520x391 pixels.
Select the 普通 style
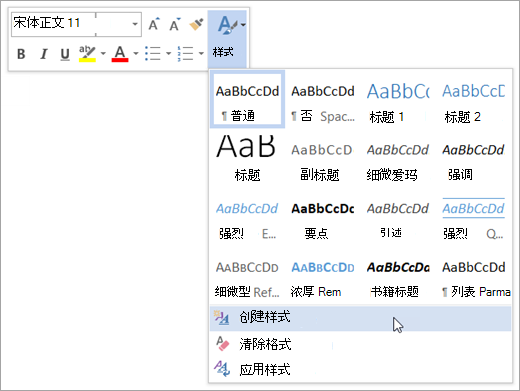[x=247, y=99]
